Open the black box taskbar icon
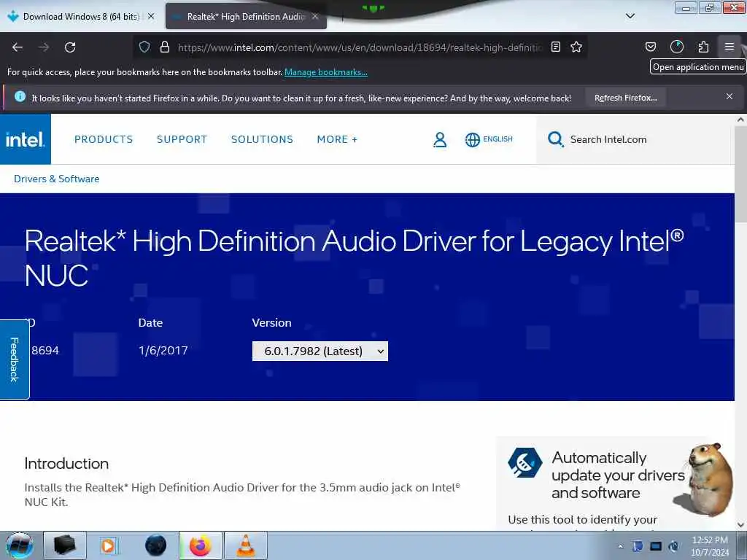This screenshot has height=560, width=747. click(65, 545)
